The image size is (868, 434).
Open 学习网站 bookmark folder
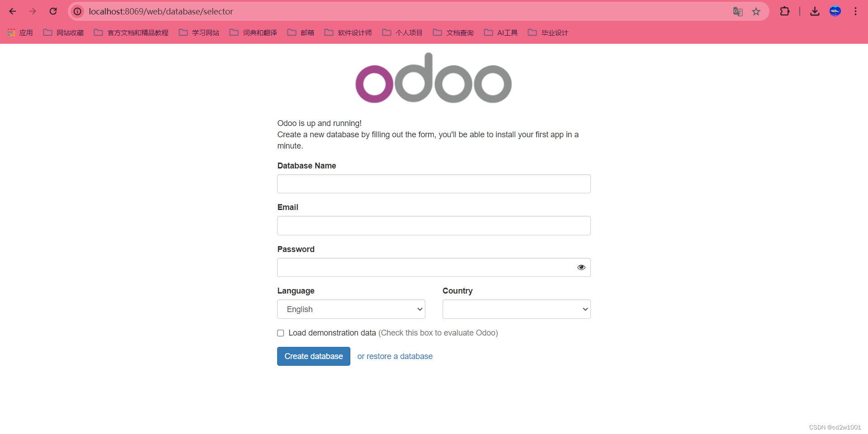pos(199,33)
